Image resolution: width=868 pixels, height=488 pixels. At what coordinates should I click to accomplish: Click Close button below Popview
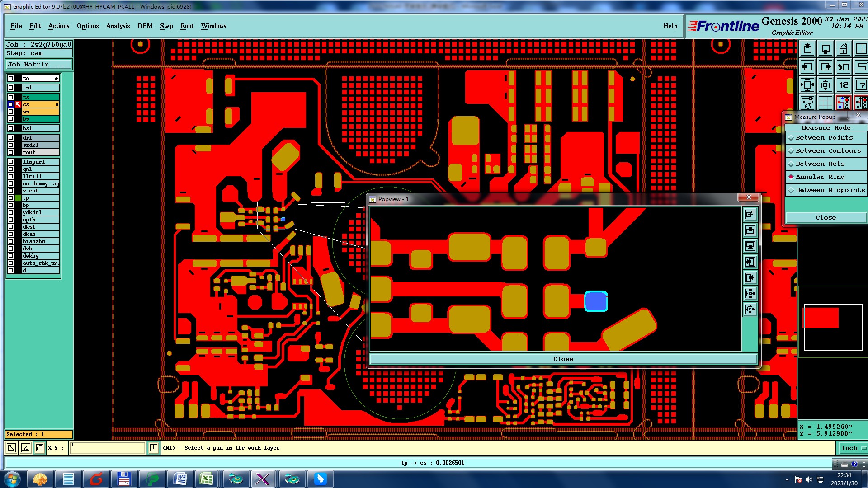point(563,359)
